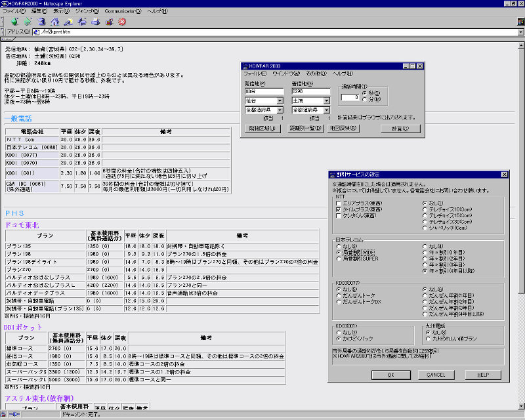Viewport: 525px width, 420px height.
Task: Choose the 分(M) minutes radio button
Action: [365, 100]
